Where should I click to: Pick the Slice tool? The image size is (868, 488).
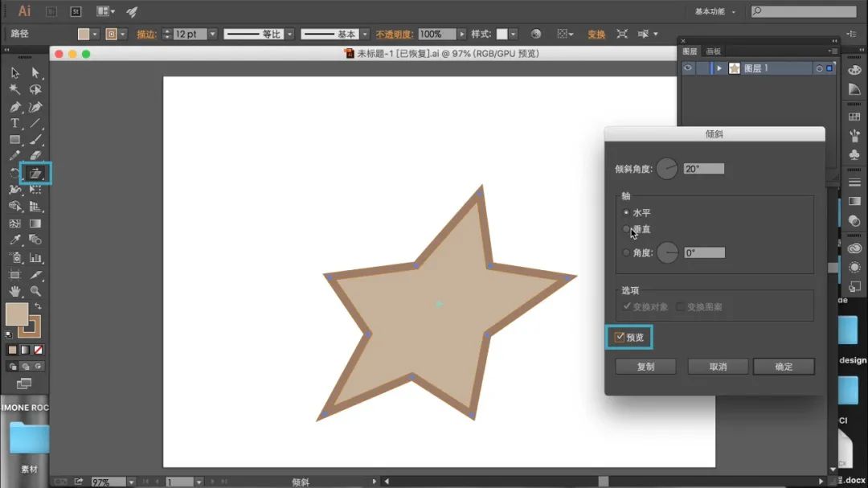35,275
